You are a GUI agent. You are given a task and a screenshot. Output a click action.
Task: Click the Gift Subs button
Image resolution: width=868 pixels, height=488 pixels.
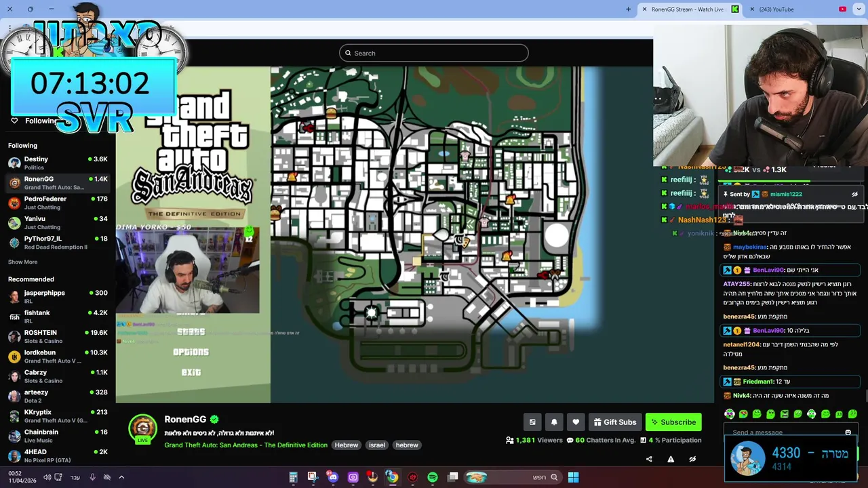tap(615, 422)
